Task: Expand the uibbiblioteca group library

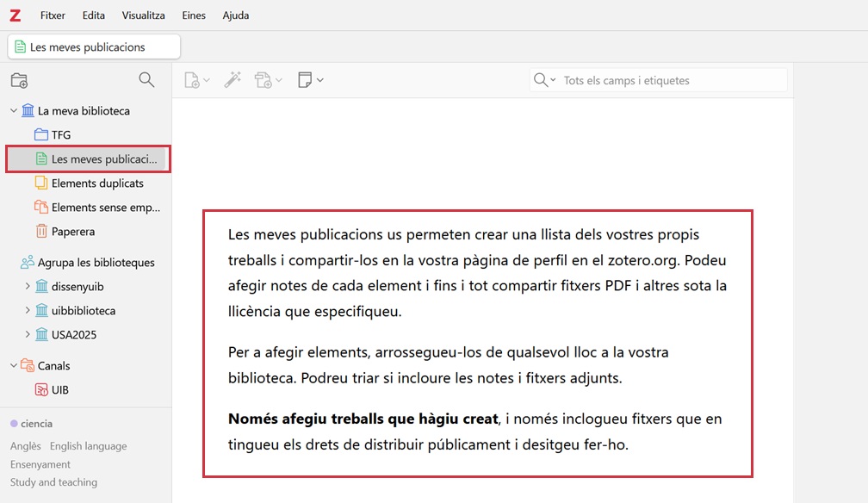Action: tap(28, 310)
